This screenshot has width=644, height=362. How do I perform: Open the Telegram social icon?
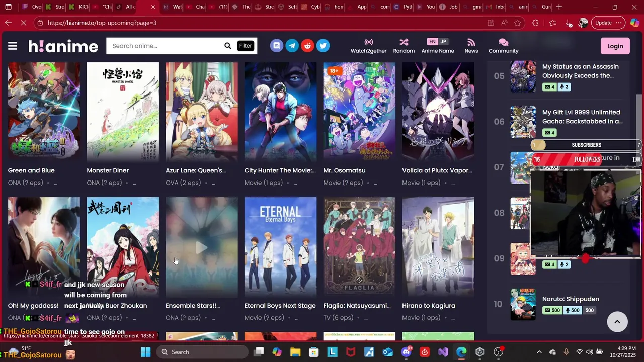292,46
